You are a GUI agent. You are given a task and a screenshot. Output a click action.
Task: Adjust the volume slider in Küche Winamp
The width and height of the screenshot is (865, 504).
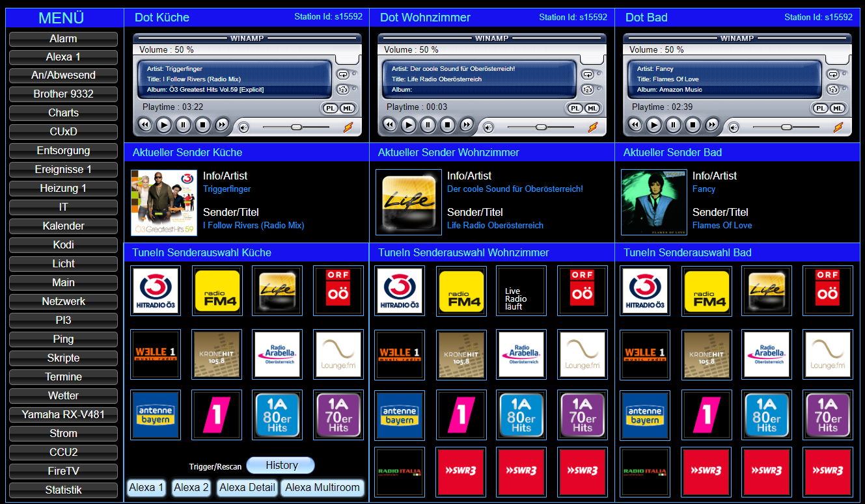[x=296, y=127]
